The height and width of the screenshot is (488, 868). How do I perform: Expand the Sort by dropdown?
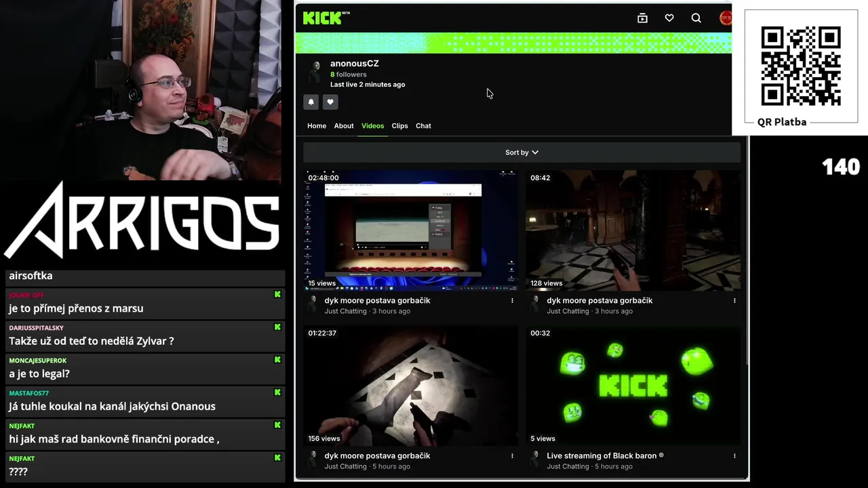pos(521,152)
